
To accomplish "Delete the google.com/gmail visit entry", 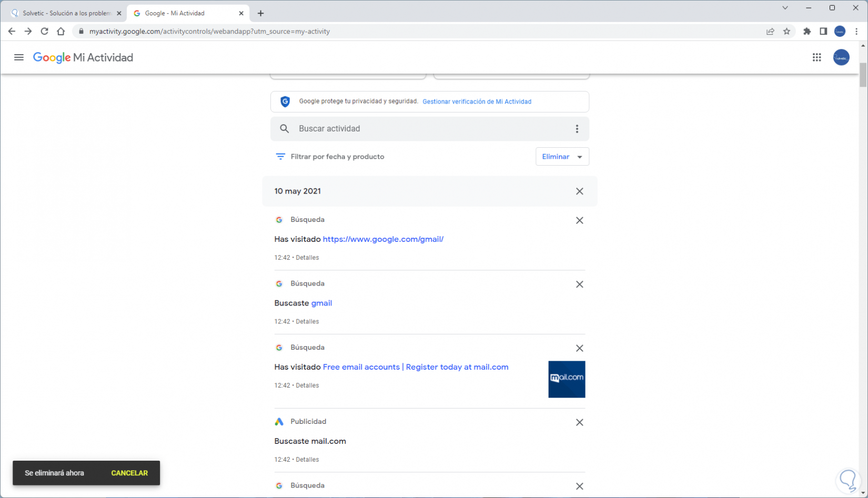I will (x=579, y=220).
